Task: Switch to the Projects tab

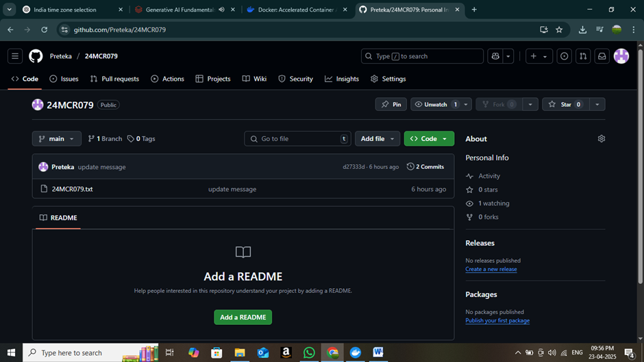Action: (213, 79)
